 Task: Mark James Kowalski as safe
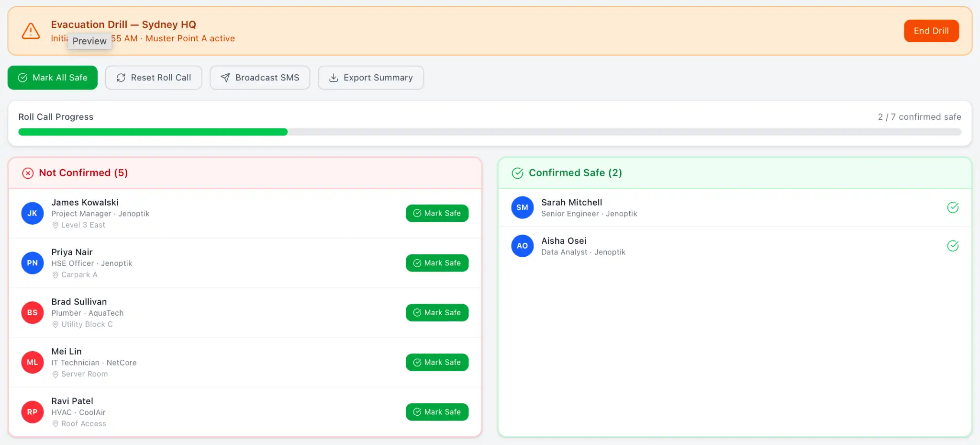coord(437,213)
